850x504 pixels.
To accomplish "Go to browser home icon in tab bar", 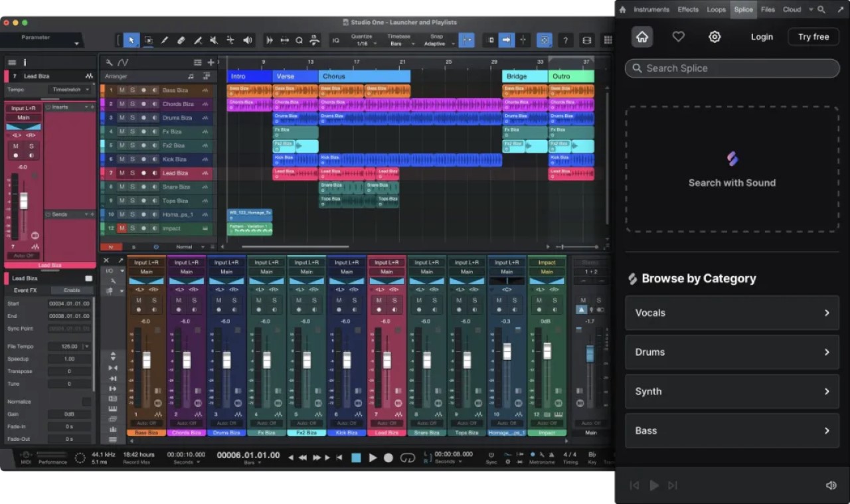I will (x=622, y=9).
